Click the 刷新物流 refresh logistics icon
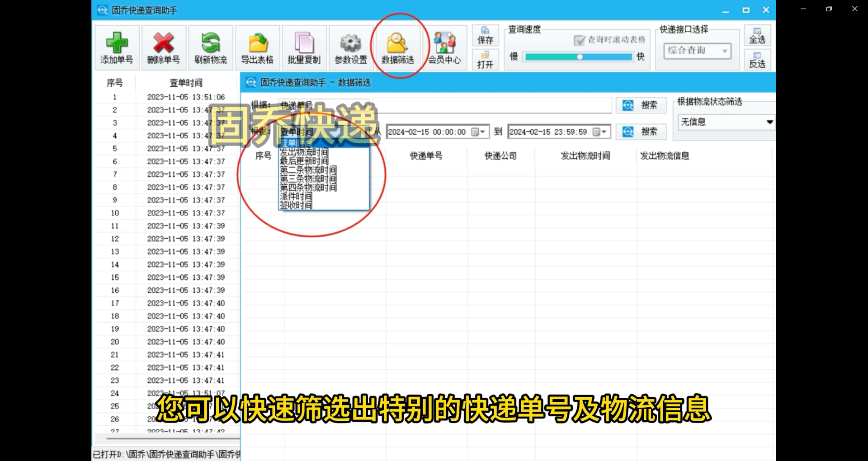The height and width of the screenshot is (461, 868). (x=211, y=47)
